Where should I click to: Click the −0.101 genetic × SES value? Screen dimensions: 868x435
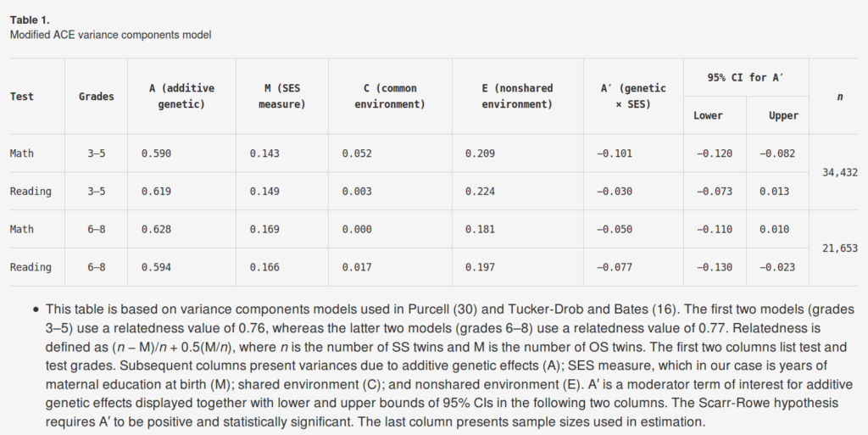[614, 153]
